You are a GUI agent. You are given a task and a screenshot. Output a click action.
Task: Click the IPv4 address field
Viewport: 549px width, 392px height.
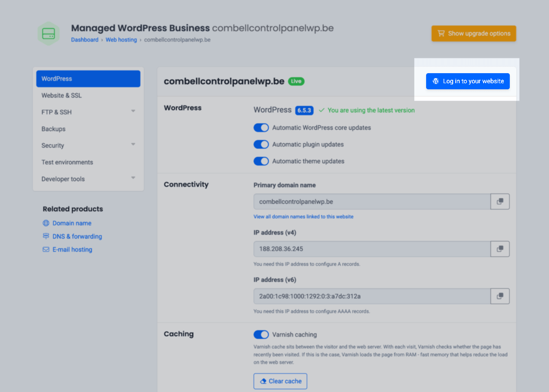[372, 249]
